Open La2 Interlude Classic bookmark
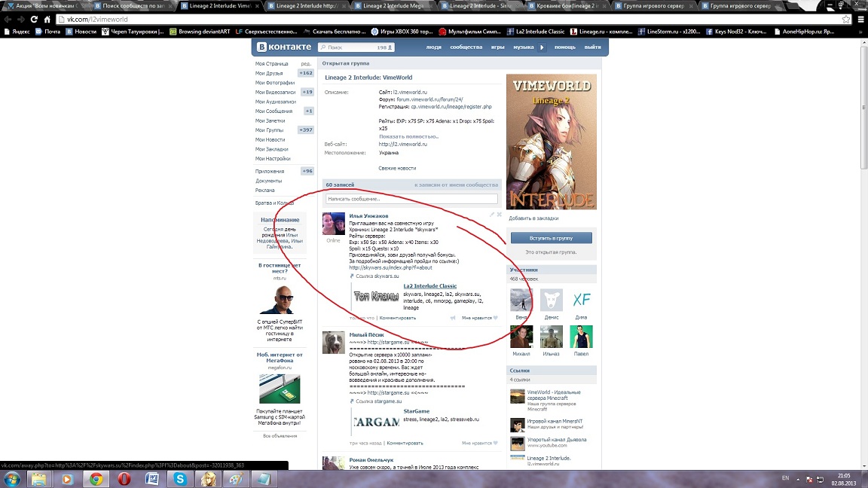This screenshot has height=488, width=868. [536, 32]
